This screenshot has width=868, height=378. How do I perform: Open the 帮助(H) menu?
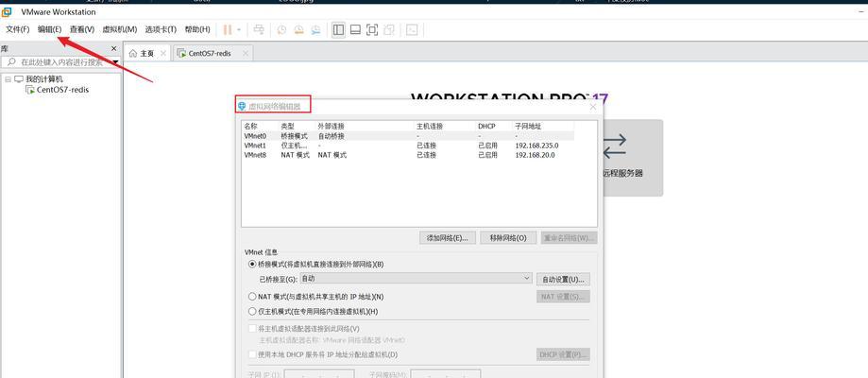(x=197, y=29)
